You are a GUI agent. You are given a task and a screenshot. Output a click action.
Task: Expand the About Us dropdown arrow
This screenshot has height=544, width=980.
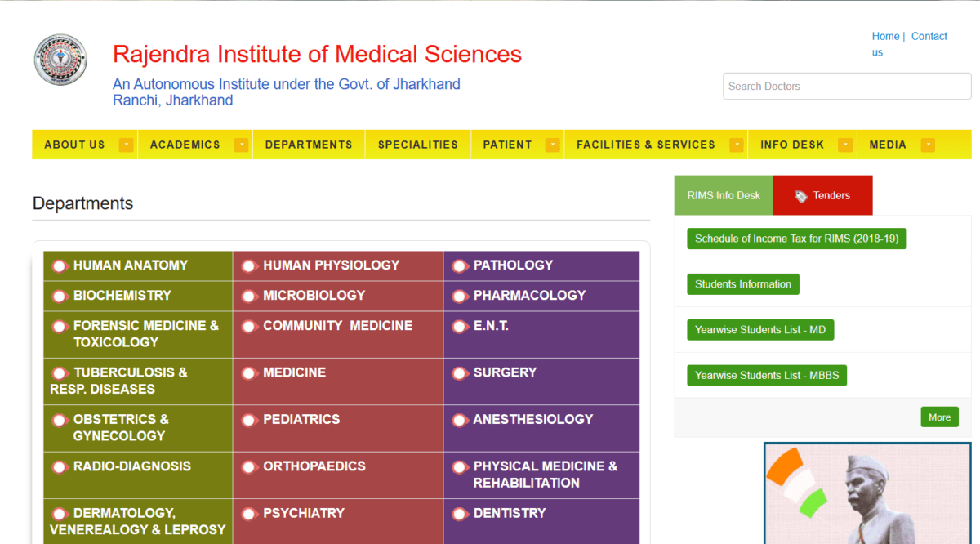point(126,145)
